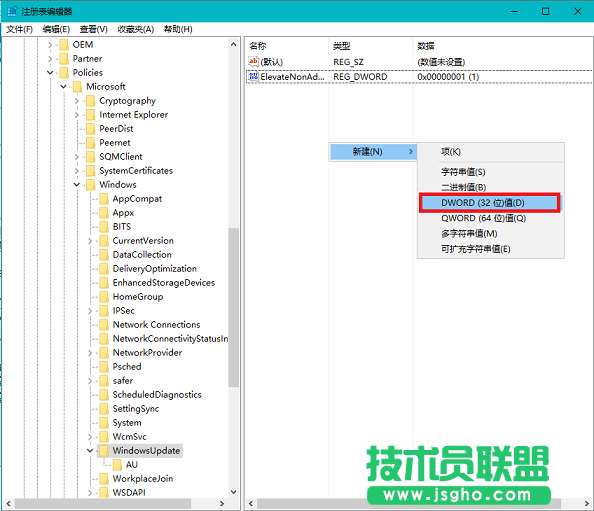This screenshot has width=594, height=511.
Task: Expand the Partner tree node
Action: (x=50, y=59)
